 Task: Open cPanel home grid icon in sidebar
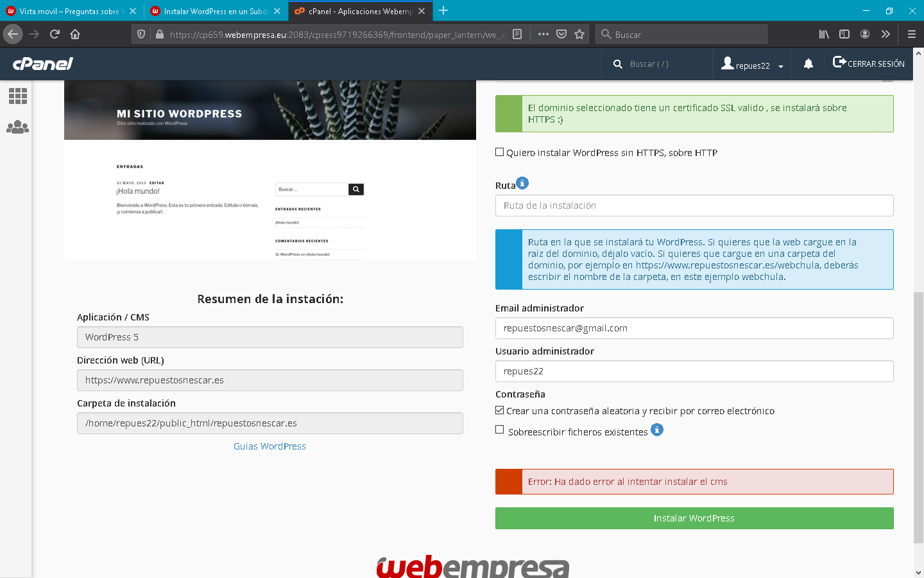coord(18,96)
